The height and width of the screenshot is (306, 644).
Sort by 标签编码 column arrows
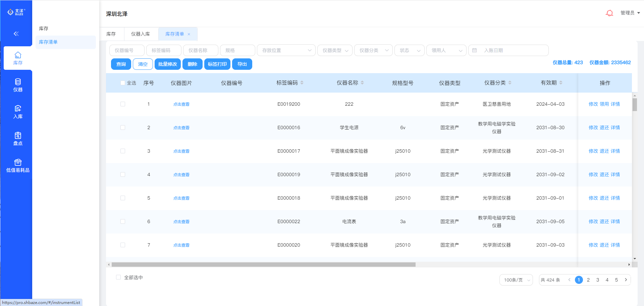tap(302, 83)
